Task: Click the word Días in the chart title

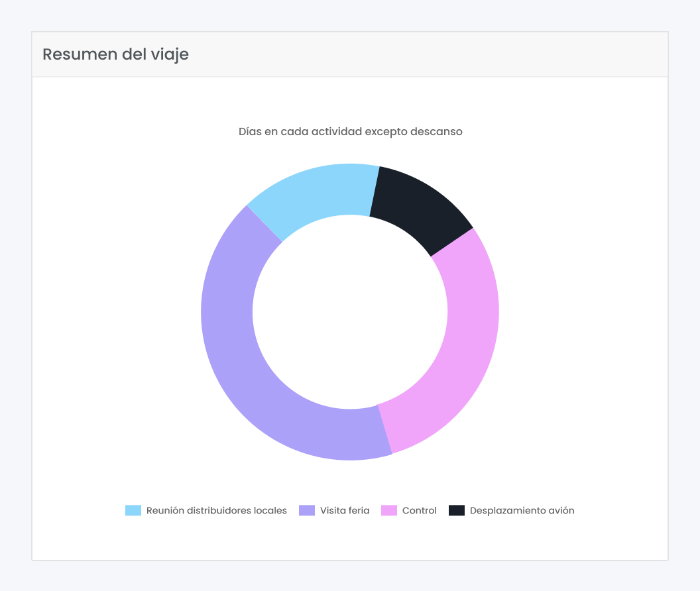Action: tap(250, 131)
